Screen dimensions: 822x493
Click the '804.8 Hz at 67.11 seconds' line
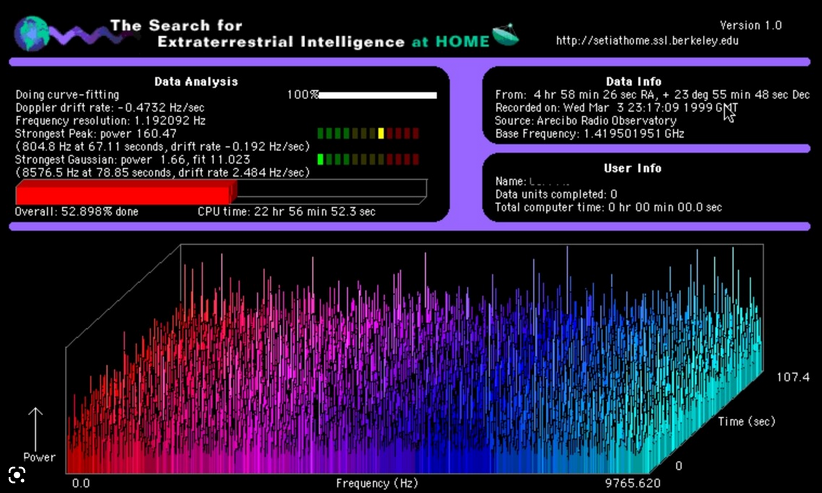(163, 146)
